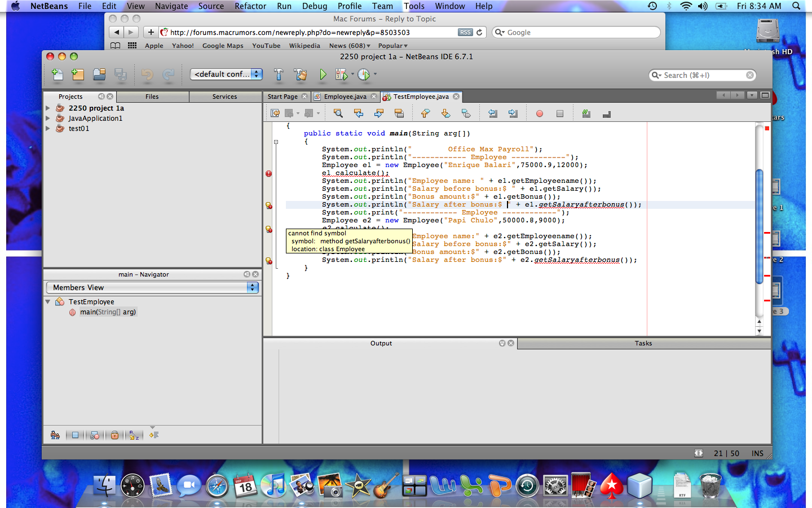Click the Last Edit editor toolbar icon

tap(275, 113)
